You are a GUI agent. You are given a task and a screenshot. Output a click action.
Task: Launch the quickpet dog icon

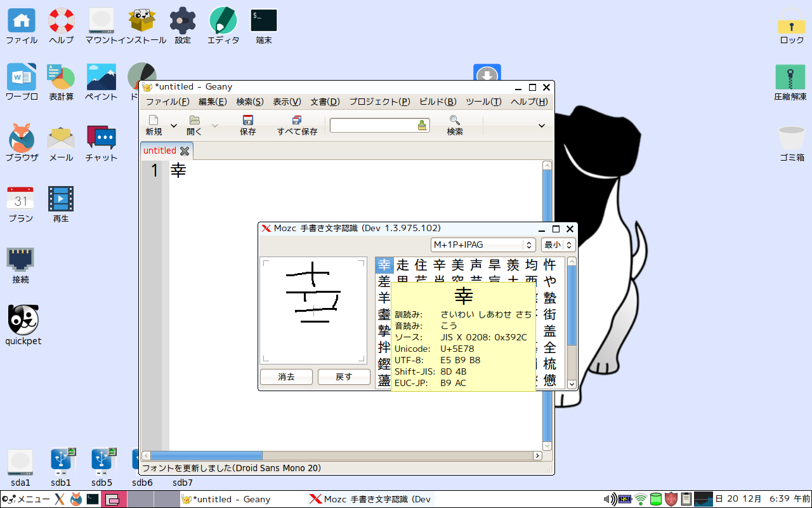pyautogui.click(x=23, y=320)
